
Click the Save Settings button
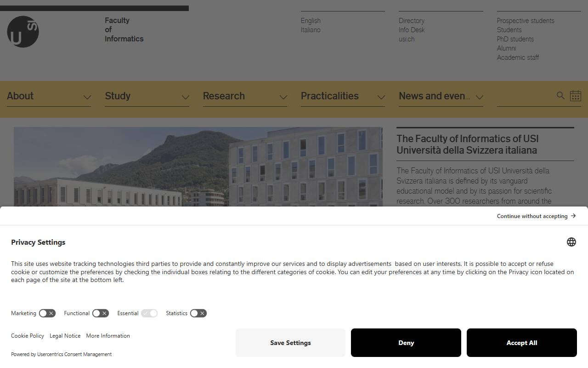[290, 343]
